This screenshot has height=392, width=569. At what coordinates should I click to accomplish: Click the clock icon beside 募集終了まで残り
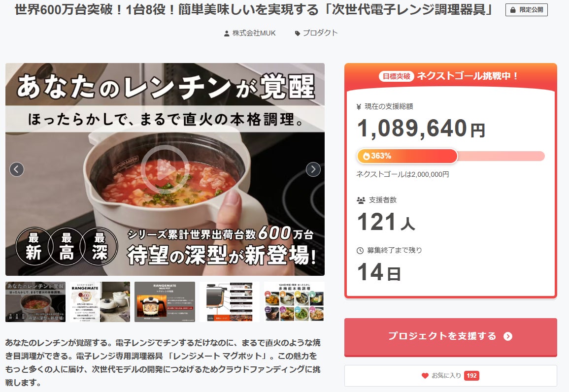pos(360,251)
